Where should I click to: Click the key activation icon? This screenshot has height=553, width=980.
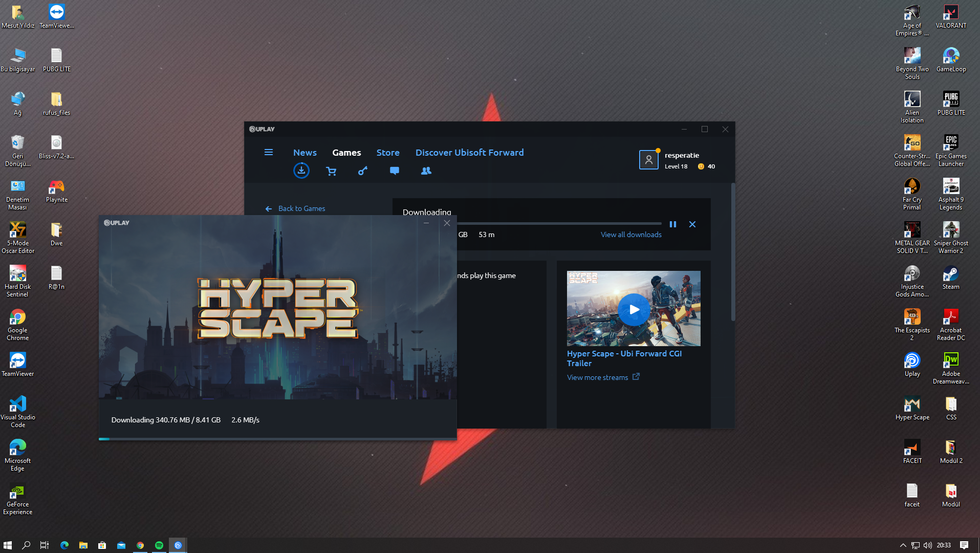click(363, 171)
